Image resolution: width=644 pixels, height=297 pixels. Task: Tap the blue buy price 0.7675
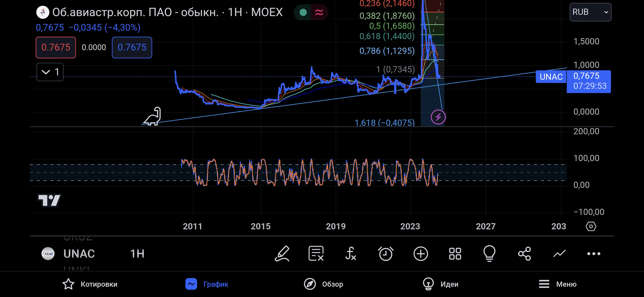(x=132, y=47)
